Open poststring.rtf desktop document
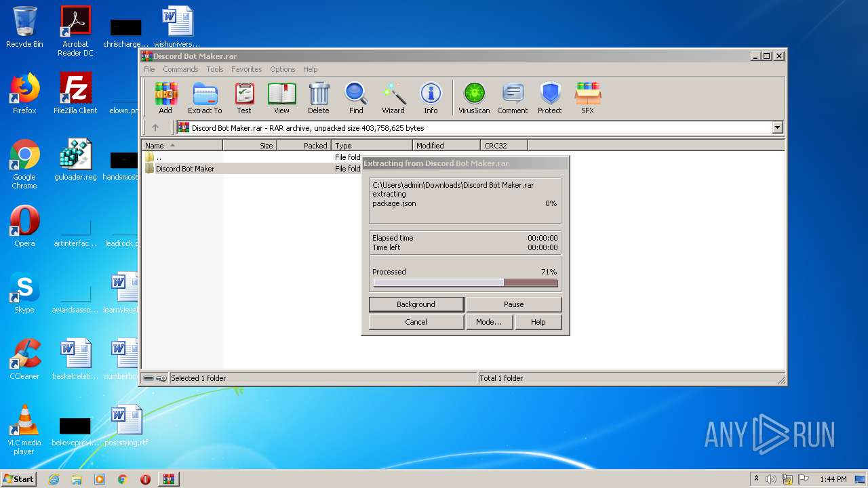The height and width of the screenshot is (488, 868). click(126, 426)
